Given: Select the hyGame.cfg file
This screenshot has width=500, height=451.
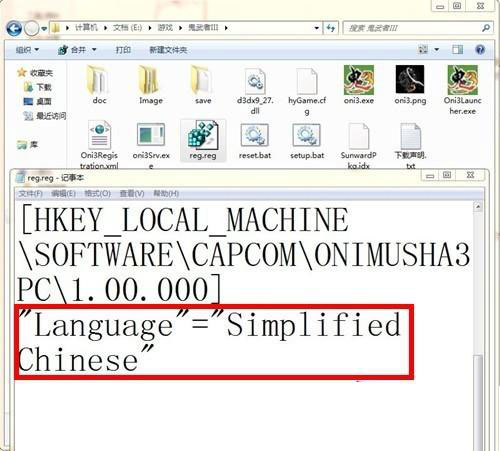Looking at the screenshot, I should pyautogui.click(x=307, y=91).
